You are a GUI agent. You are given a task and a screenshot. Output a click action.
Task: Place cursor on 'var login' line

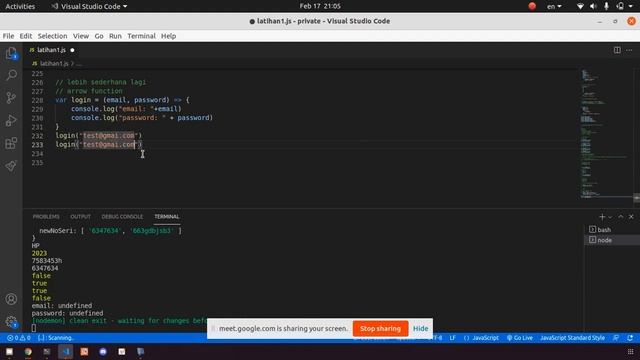(x=122, y=100)
